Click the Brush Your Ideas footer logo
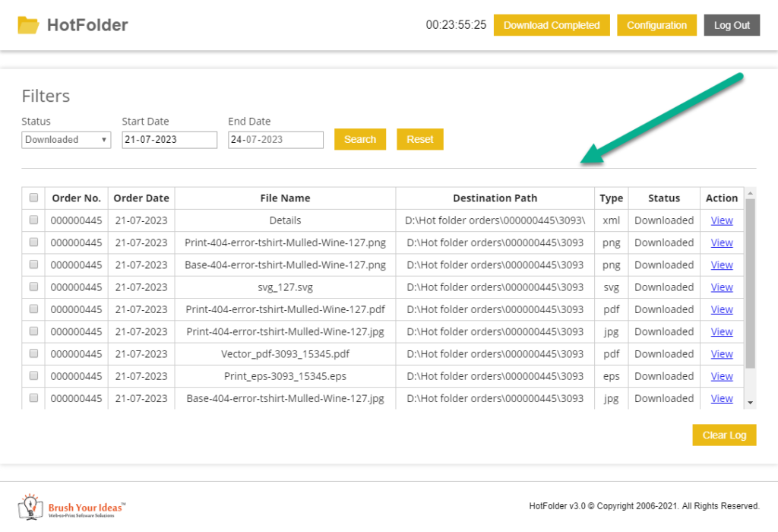This screenshot has height=532, width=778. (x=72, y=506)
